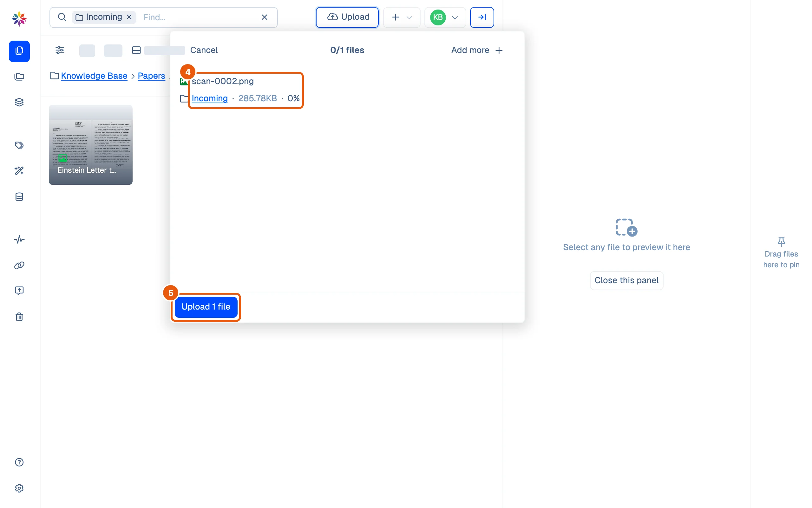Go to Knowledge Base breadcrumb
This screenshot has width=812, height=508.
click(x=94, y=76)
